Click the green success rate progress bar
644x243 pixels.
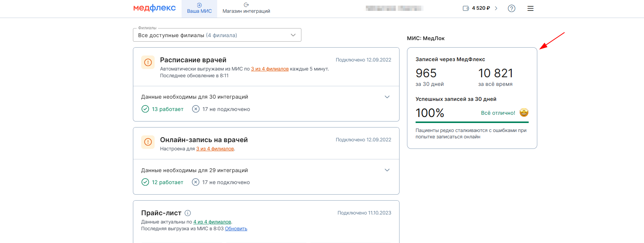472,122
